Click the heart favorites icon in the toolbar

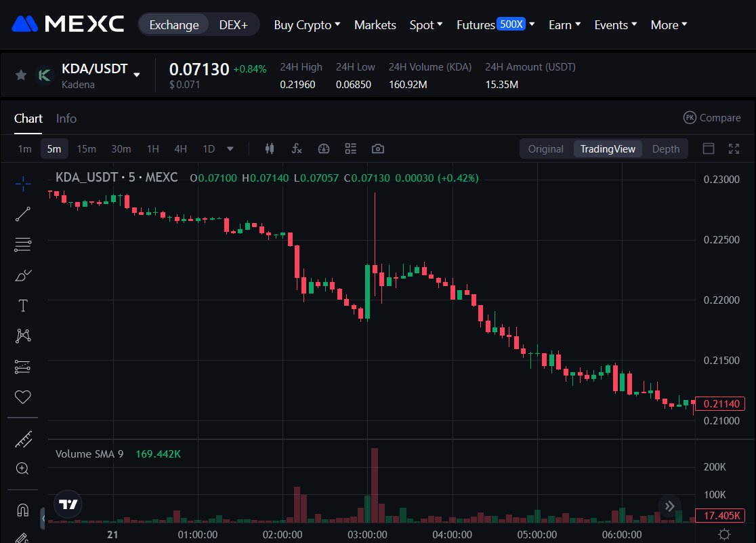[22, 397]
